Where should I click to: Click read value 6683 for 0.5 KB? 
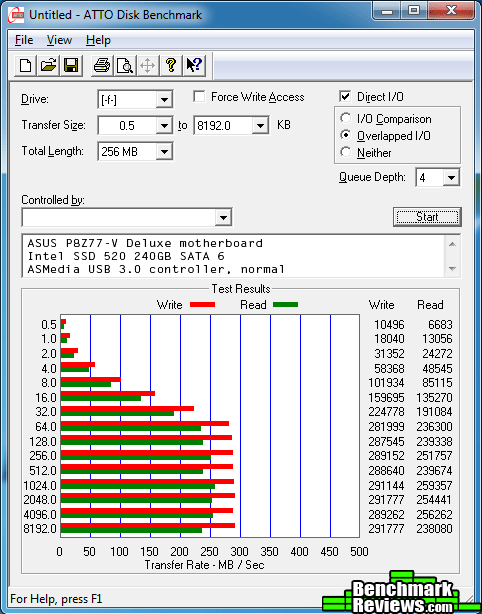(x=440, y=325)
